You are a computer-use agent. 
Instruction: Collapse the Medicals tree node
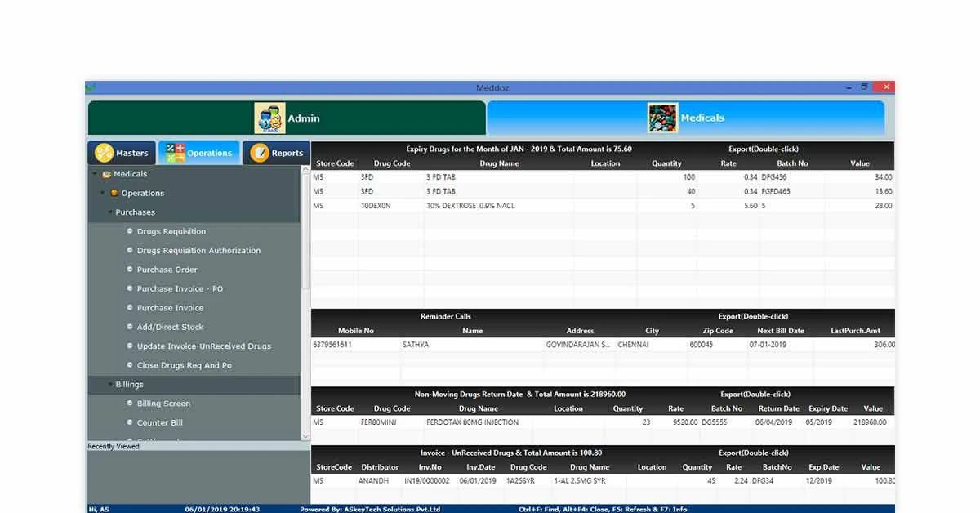tap(93, 174)
